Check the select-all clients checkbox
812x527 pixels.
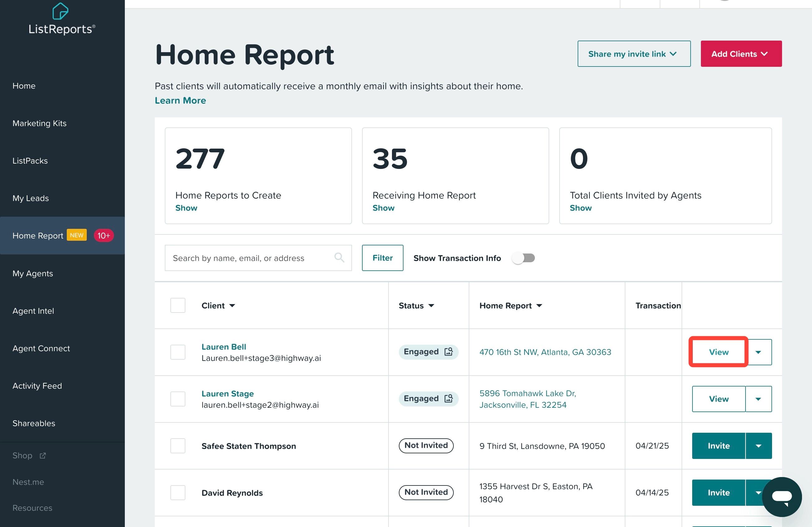(x=178, y=305)
